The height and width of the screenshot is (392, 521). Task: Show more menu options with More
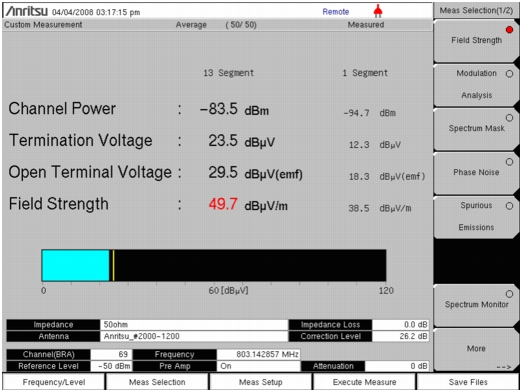[x=476, y=349]
